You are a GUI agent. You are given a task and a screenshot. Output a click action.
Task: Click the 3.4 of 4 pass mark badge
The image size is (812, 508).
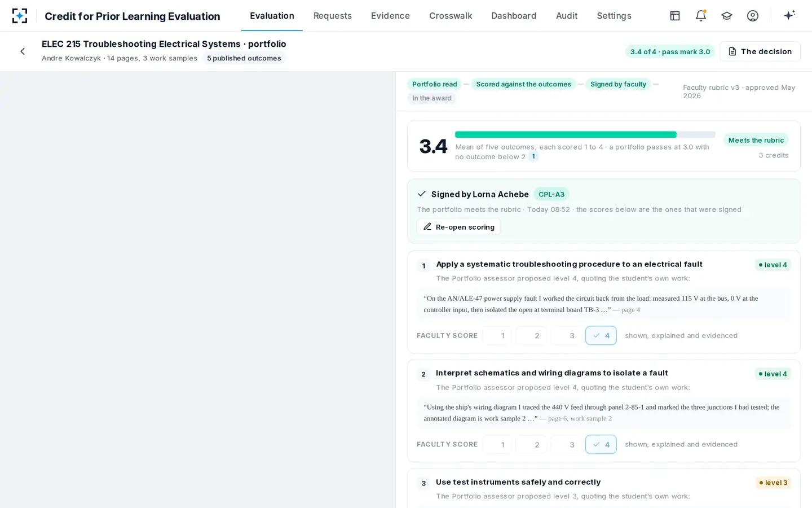point(670,51)
